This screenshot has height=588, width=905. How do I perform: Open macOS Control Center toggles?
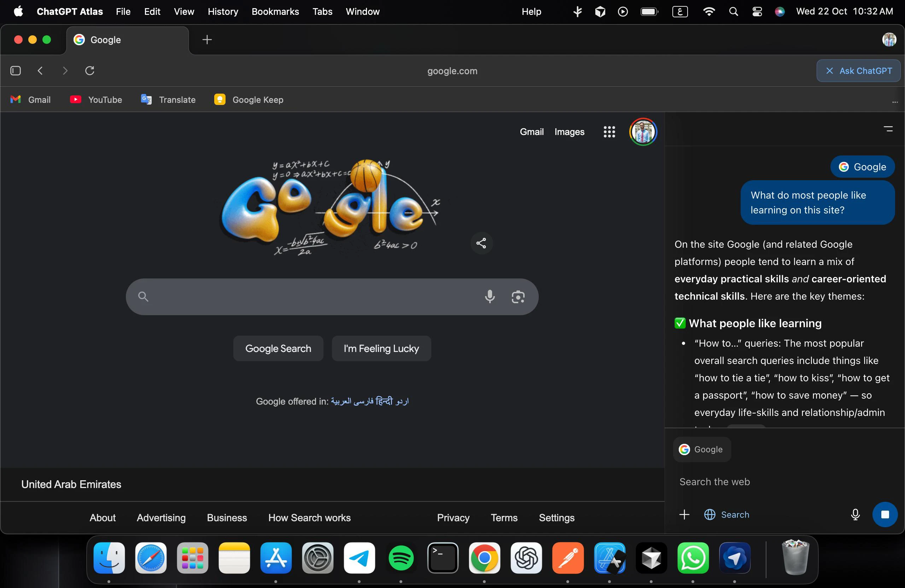tap(757, 12)
